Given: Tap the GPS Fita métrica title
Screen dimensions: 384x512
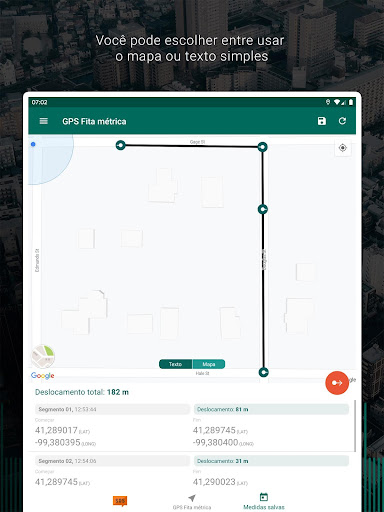Looking at the screenshot, I should point(94,121).
